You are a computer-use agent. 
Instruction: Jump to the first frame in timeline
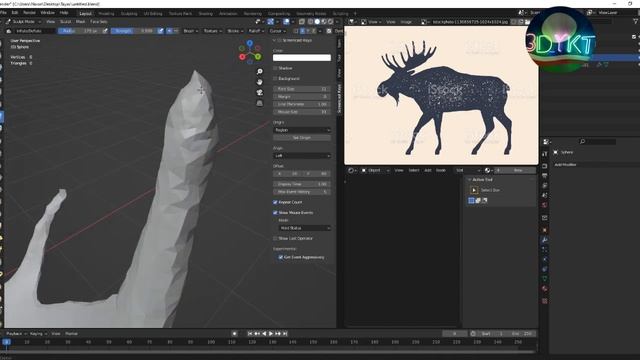250,334
